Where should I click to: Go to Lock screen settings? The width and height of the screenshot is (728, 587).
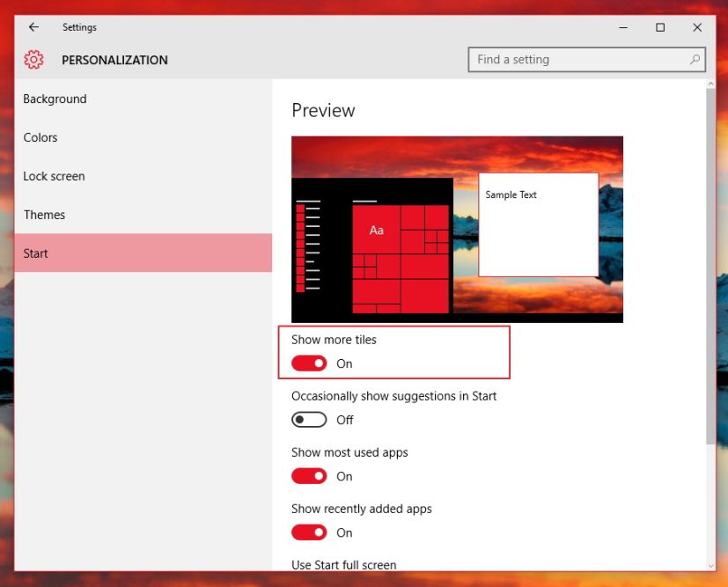tap(143, 176)
